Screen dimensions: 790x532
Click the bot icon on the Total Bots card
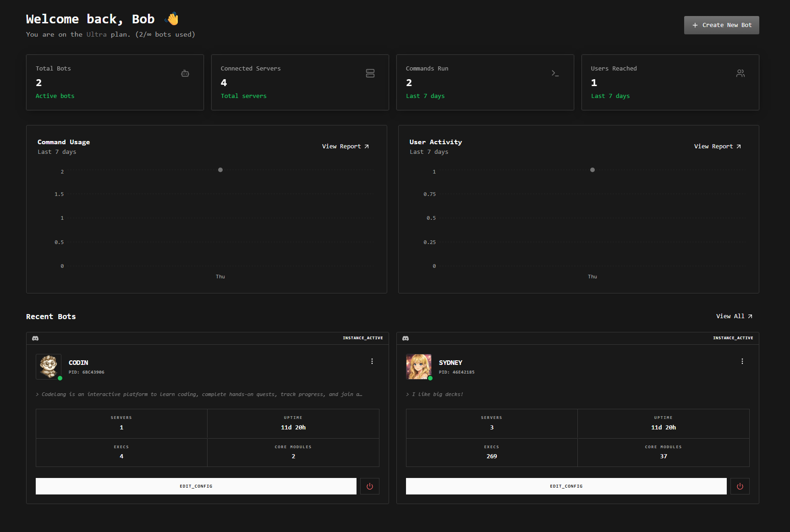click(185, 73)
